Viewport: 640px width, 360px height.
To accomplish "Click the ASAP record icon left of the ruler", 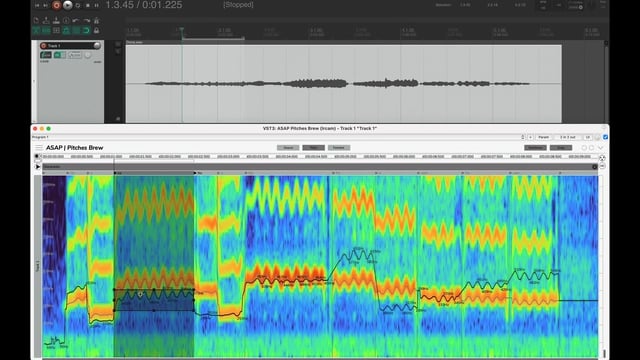I will pos(37,156).
